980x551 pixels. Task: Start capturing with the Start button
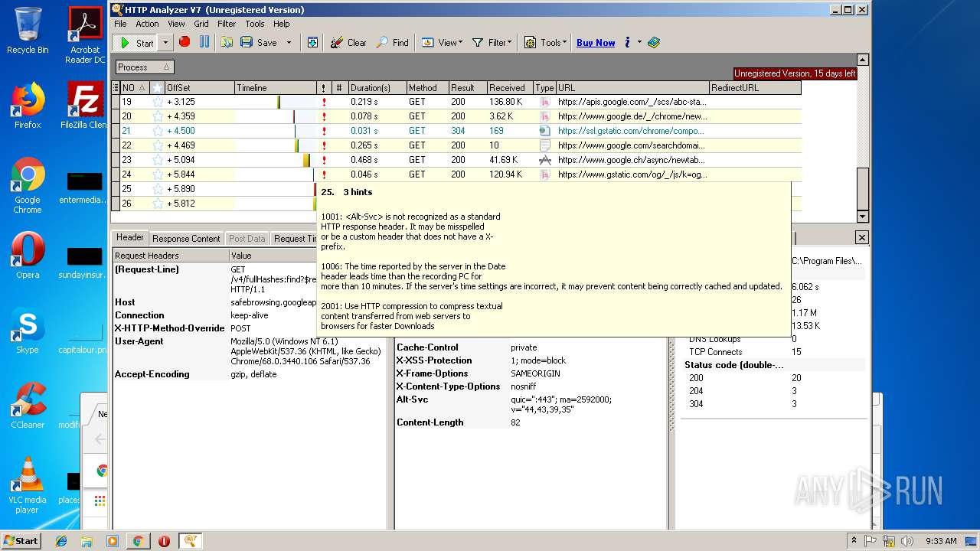(136, 43)
